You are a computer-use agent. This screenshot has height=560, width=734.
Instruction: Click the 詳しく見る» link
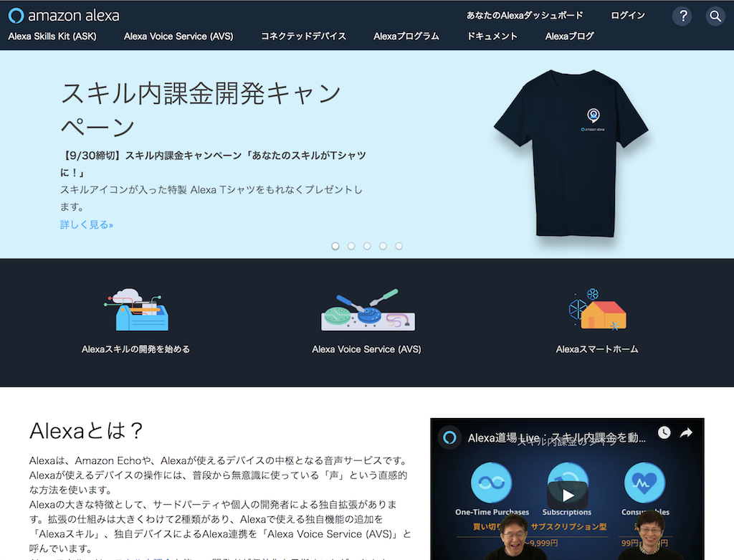tap(87, 224)
